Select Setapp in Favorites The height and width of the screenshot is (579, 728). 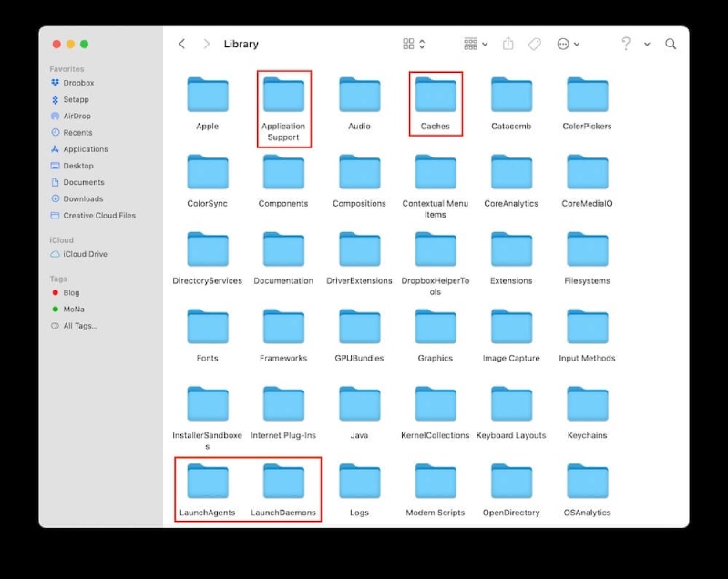tap(69, 100)
